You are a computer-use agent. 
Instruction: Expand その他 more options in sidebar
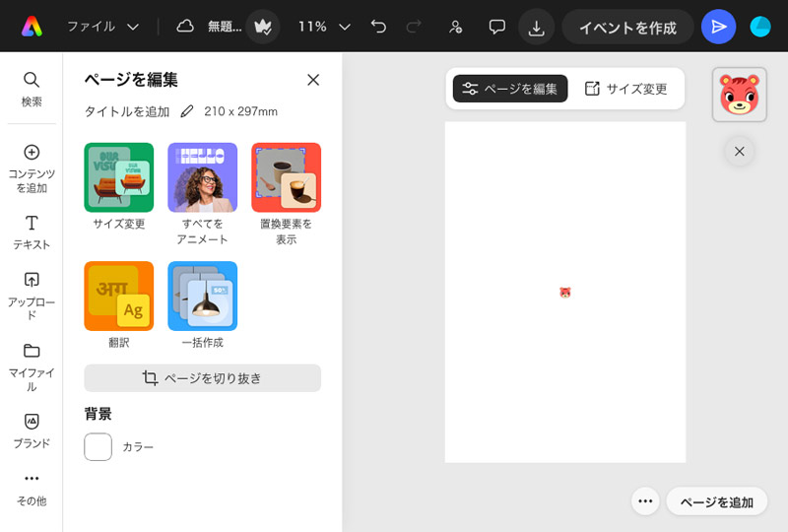click(x=32, y=490)
